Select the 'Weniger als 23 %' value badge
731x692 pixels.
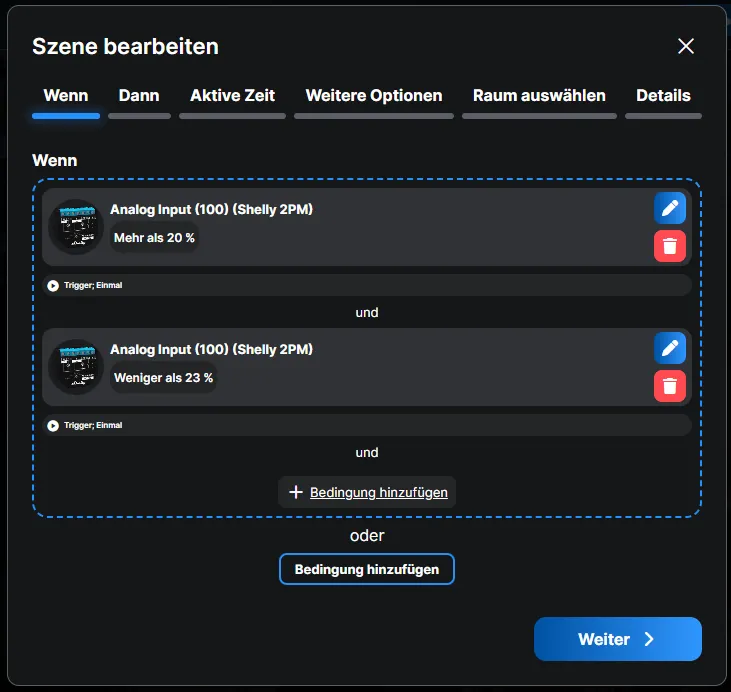pos(163,378)
